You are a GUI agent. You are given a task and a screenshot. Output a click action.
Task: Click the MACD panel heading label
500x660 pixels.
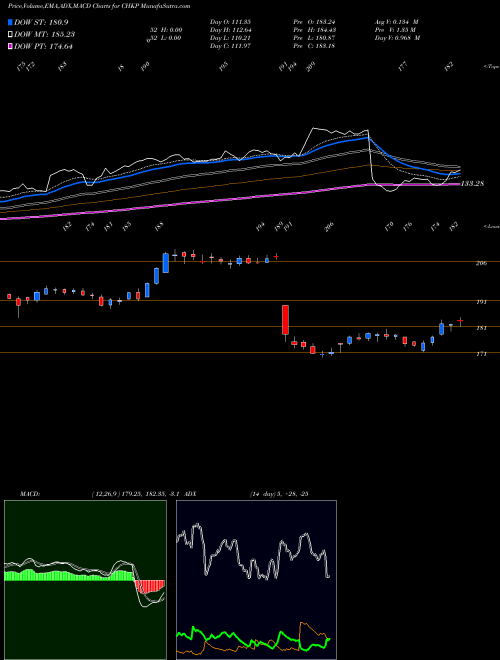(x=30, y=494)
